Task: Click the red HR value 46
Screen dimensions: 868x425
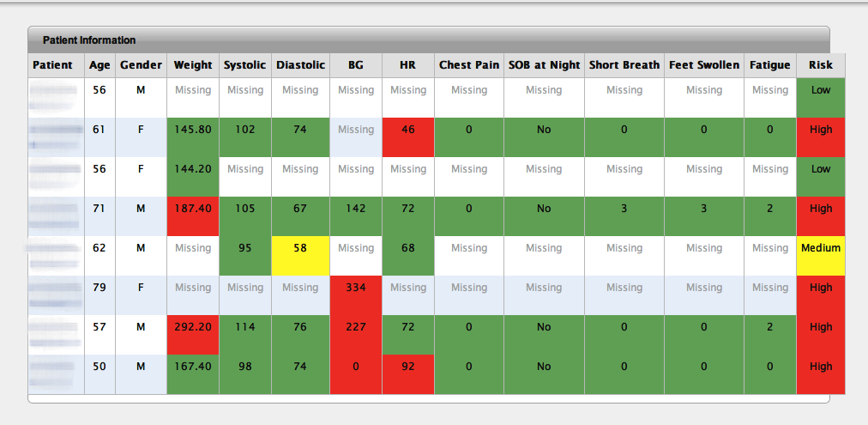Action: click(407, 131)
